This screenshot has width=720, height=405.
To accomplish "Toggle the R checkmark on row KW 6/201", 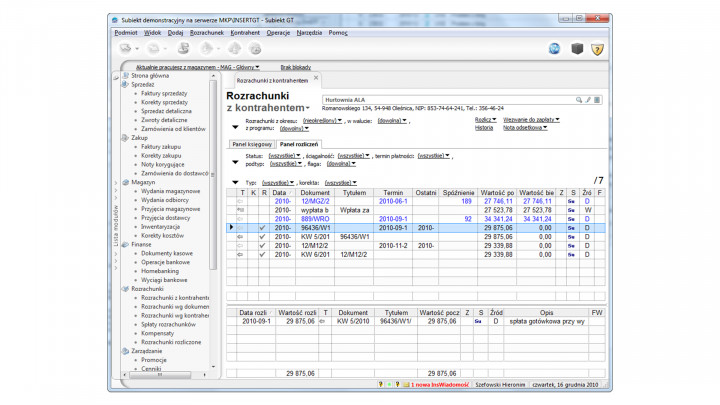I will (262, 255).
